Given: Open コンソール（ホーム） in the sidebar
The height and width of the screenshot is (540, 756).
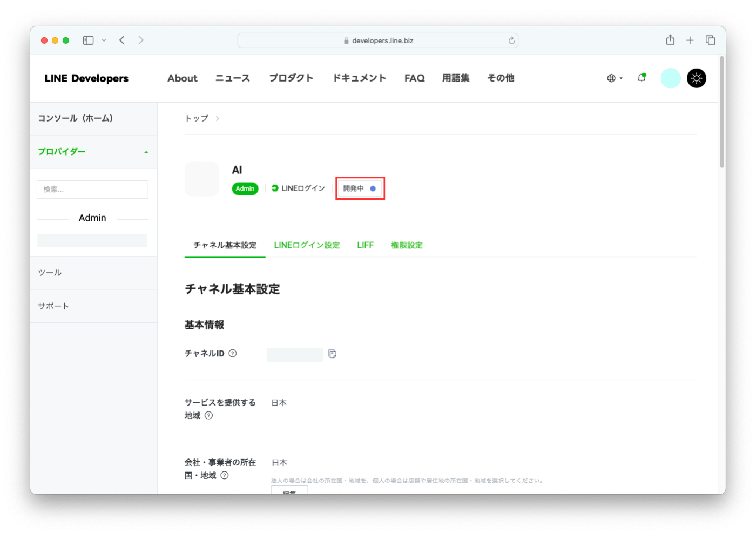Looking at the screenshot, I should tap(93, 118).
